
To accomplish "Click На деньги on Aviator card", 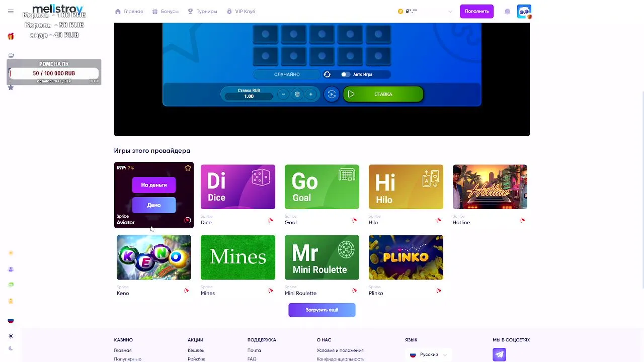I will [x=154, y=185].
